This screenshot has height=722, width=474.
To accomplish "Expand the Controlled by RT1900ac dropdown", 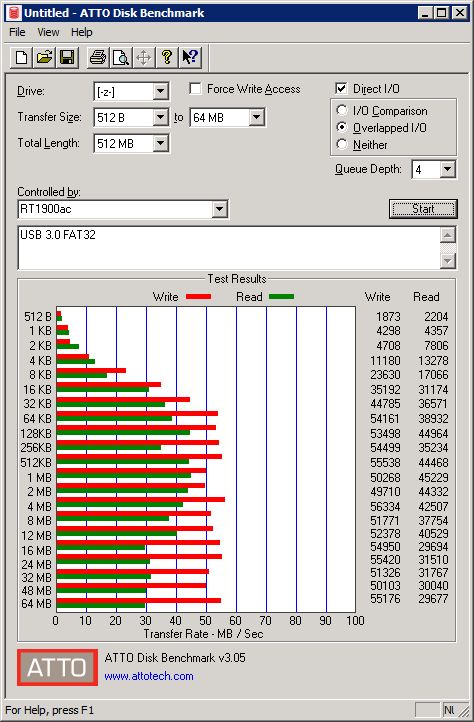I will pos(220,210).
